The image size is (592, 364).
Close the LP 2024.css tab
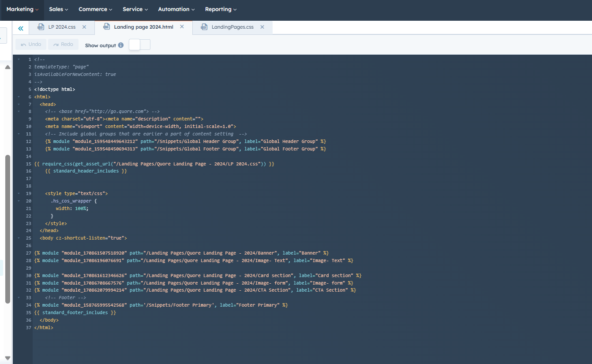[84, 27]
